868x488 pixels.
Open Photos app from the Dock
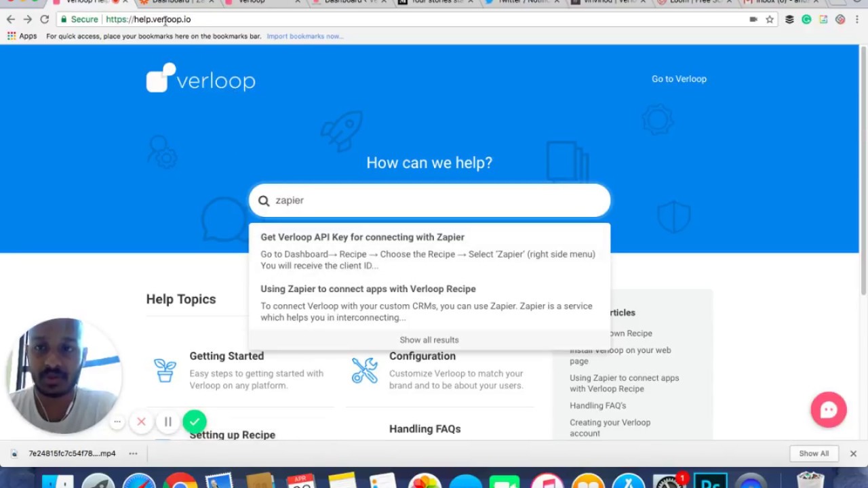pos(425,481)
